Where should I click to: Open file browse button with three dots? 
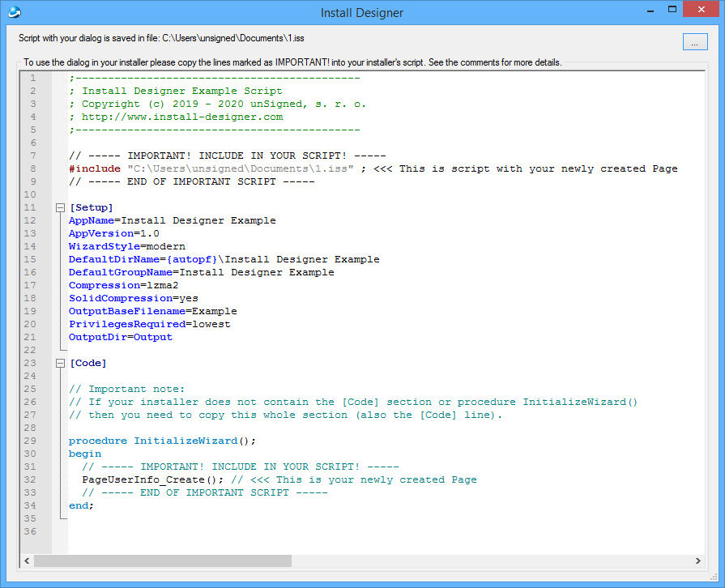[x=695, y=41]
